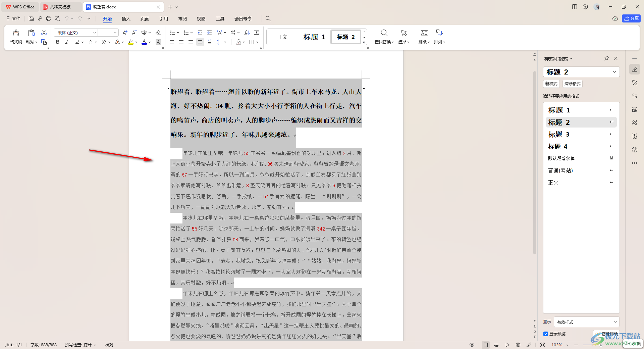Click fit-page focus icon in status bar
Screen dimensions: 644x349
[542, 345]
